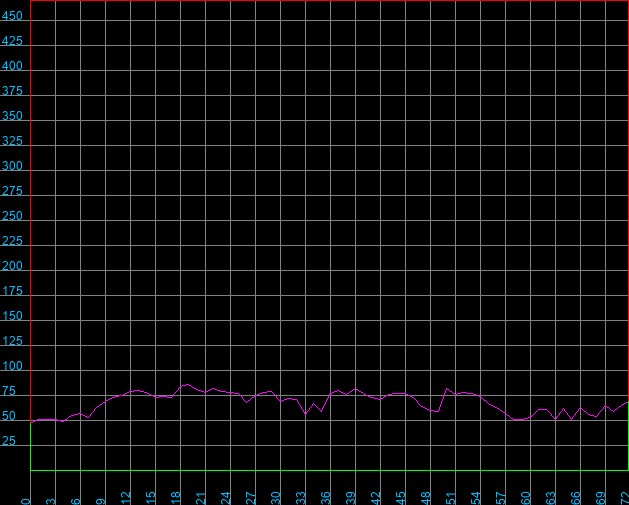Click the 250 vertical axis value

[12, 216]
